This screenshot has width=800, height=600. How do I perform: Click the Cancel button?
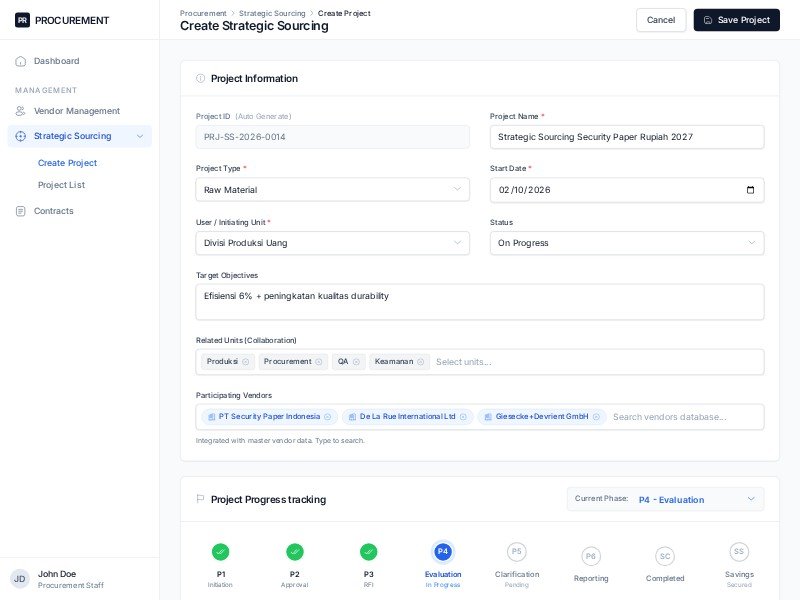tap(660, 20)
